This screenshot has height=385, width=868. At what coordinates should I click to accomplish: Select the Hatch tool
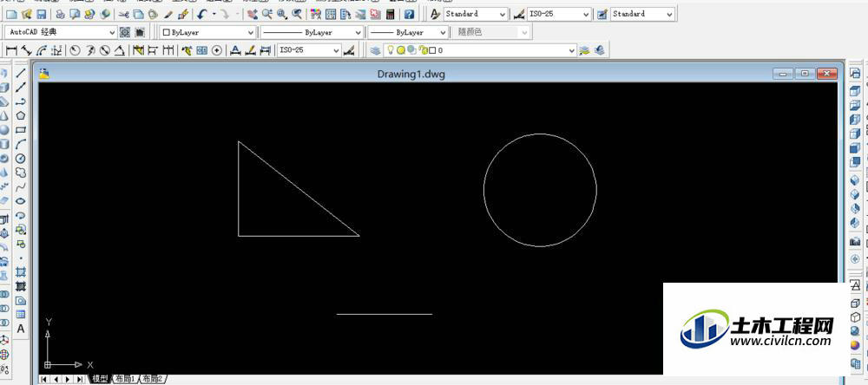tap(21, 272)
